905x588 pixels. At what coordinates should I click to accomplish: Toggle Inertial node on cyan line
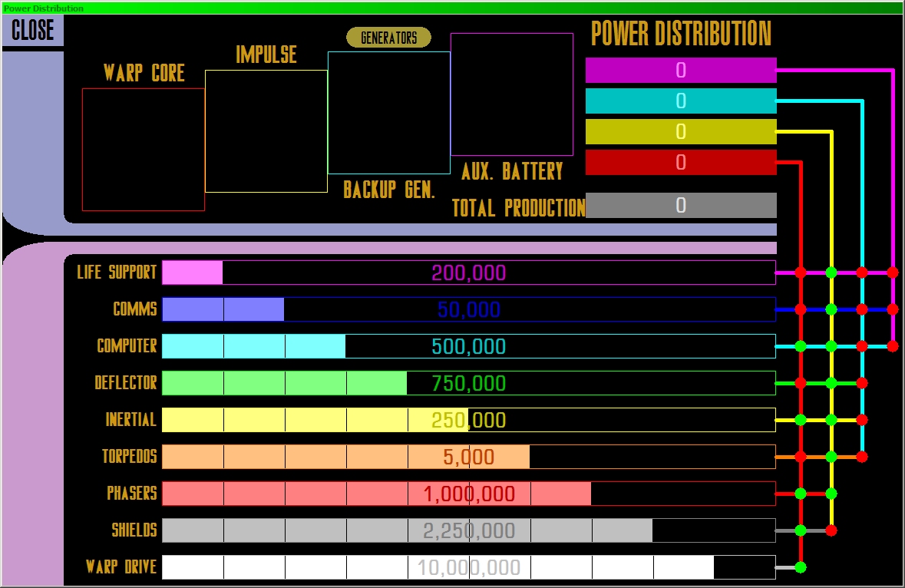point(862,420)
